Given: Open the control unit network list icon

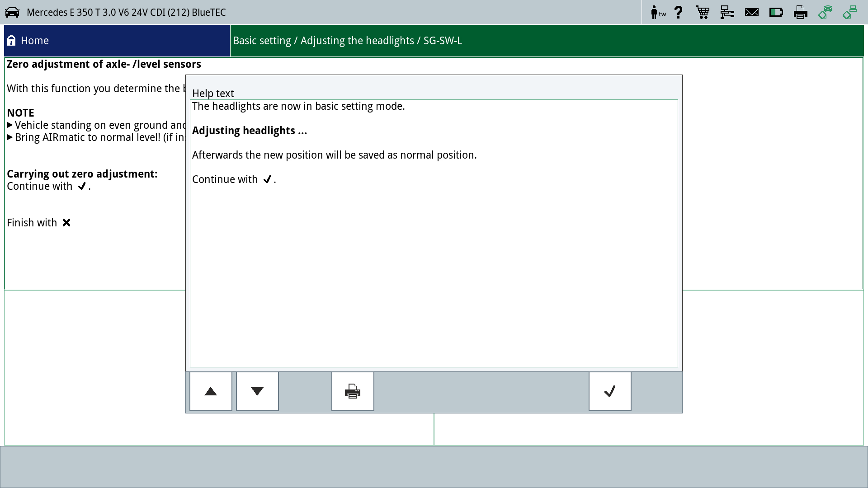Looking at the screenshot, I should tap(727, 12).
